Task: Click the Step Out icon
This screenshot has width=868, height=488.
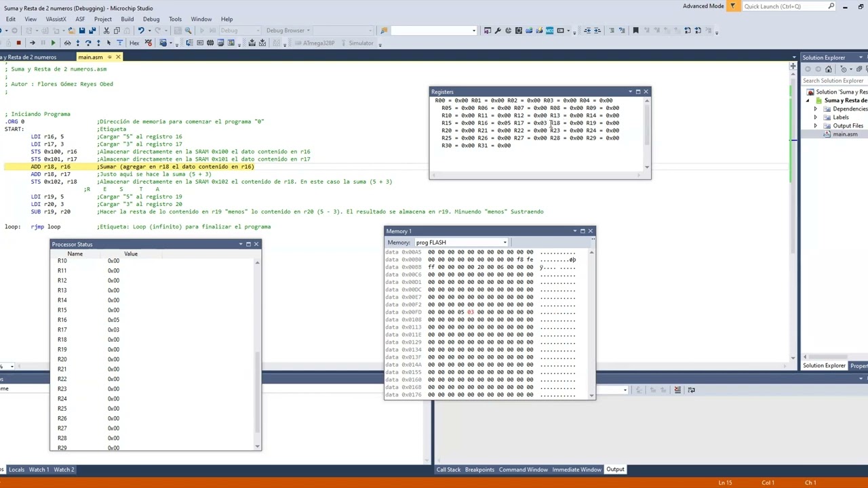Action: [x=98, y=43]
